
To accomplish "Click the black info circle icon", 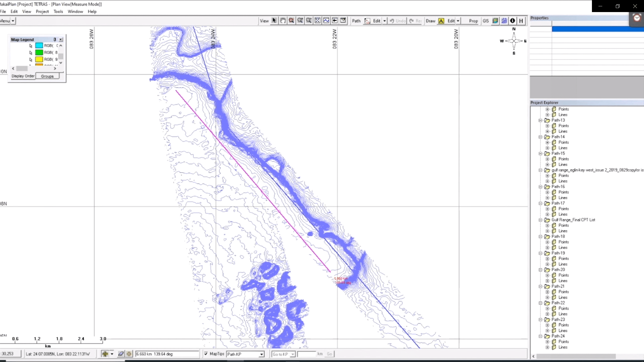I will tap(512, 21).
